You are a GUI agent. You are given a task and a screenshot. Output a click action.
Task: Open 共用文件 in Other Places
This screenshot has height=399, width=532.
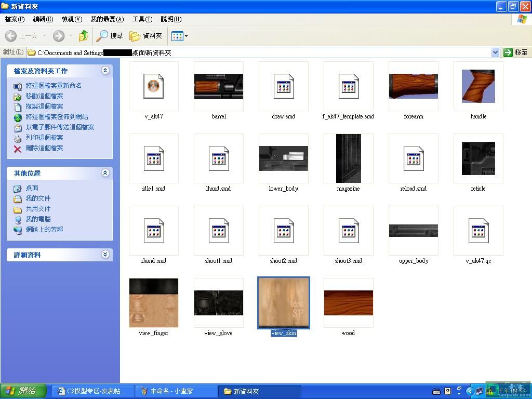38,209
